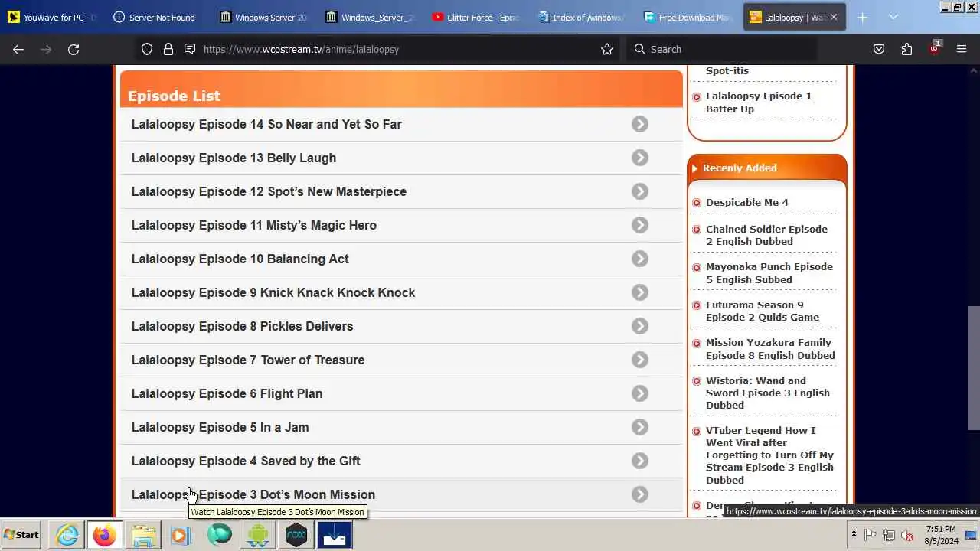Open the Windows Start menu
Image resolution: width=980 pixels, height=551 pixels.
(21, 535)
